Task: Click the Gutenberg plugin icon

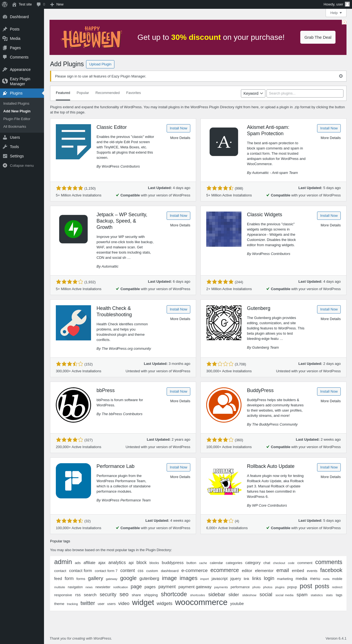Action: (224, 323)
